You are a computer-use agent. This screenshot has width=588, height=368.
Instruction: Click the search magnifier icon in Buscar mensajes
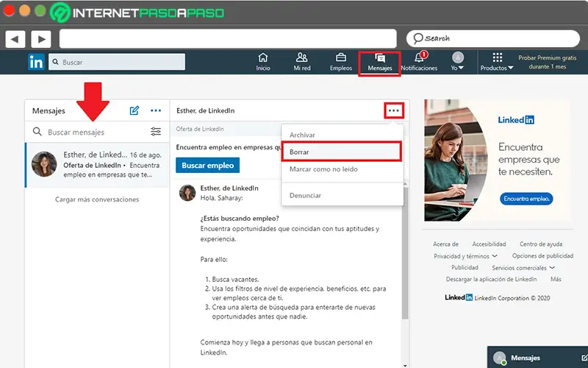37,132
